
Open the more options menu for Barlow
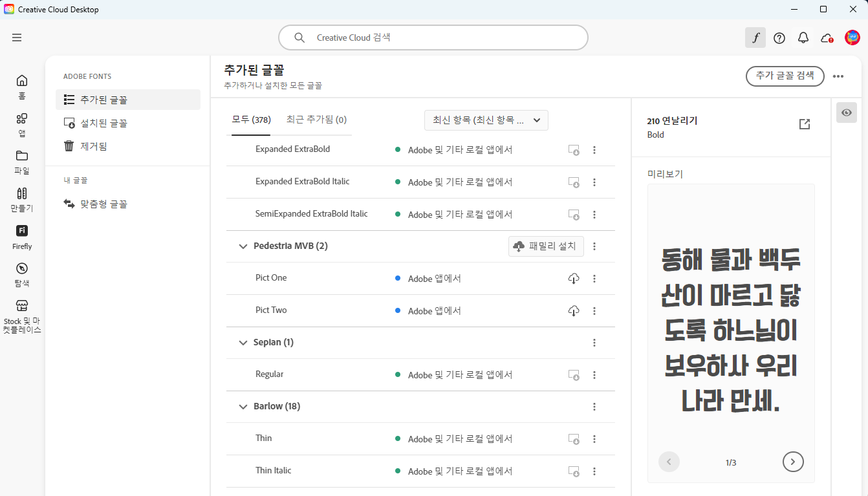coord(594,407)
